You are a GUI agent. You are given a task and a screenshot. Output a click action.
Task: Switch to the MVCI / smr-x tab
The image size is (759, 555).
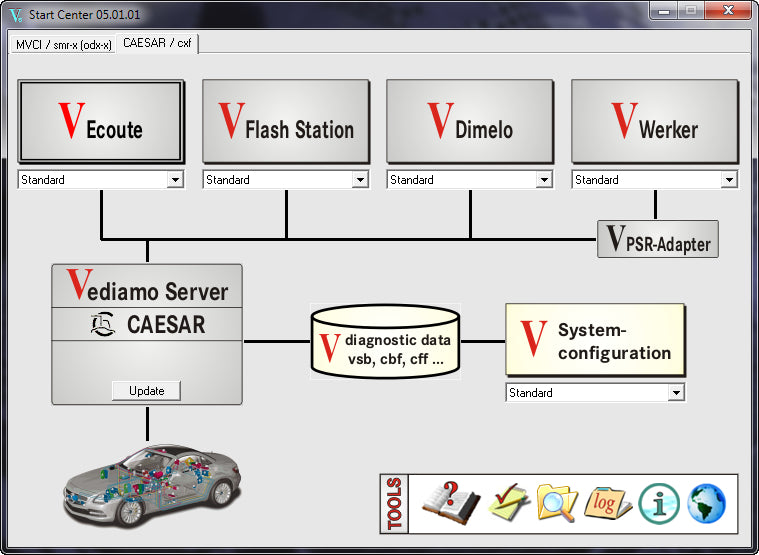(64, 44)
